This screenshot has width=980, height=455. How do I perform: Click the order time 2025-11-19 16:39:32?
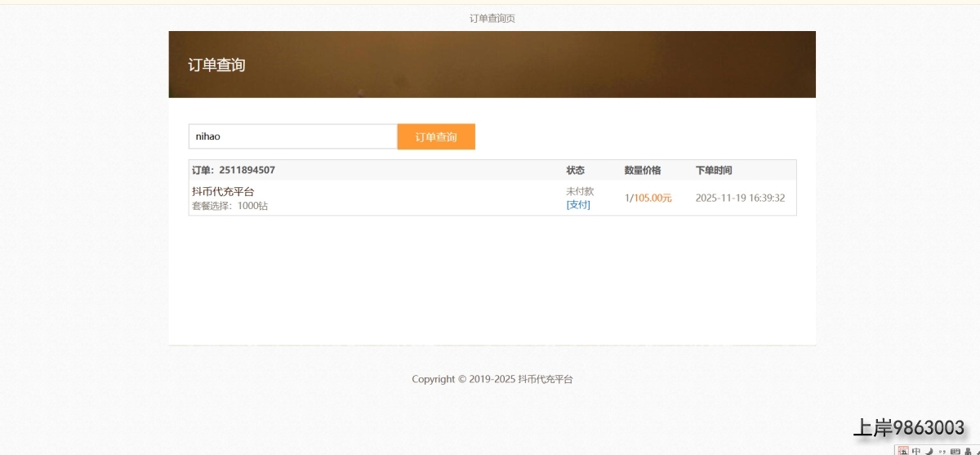point(740,198)
